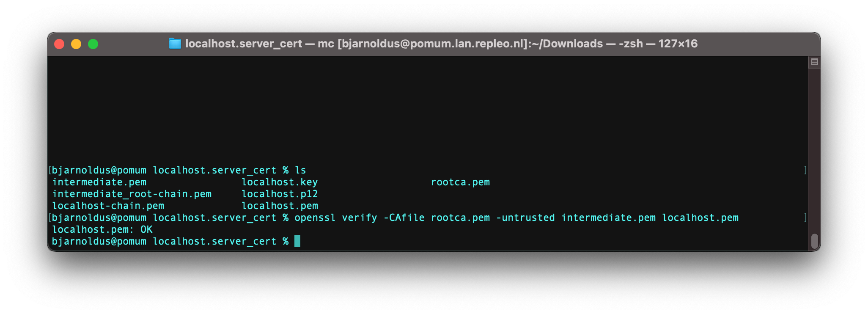This screenshot has height=314, width=868.
Task: Click intermediate.pem in the ls output
Action: pyautogui.click(x=99, y=182)
